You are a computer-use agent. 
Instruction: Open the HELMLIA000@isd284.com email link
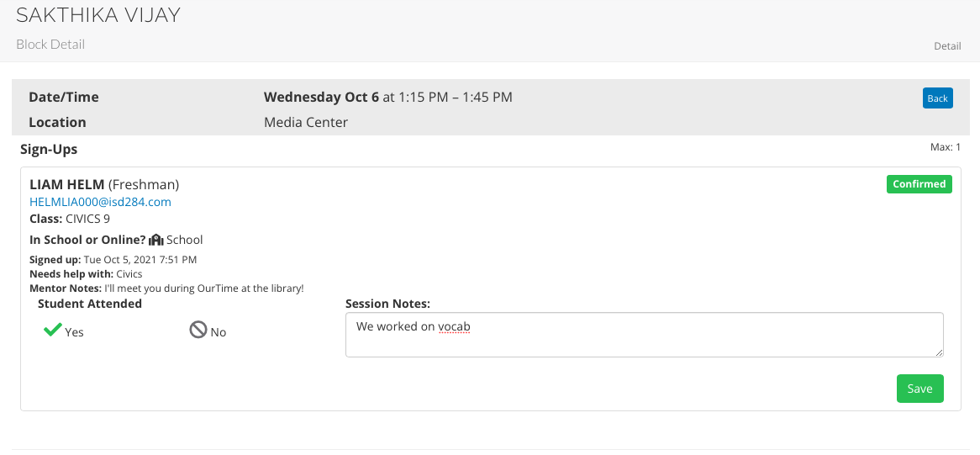point(100,202)
